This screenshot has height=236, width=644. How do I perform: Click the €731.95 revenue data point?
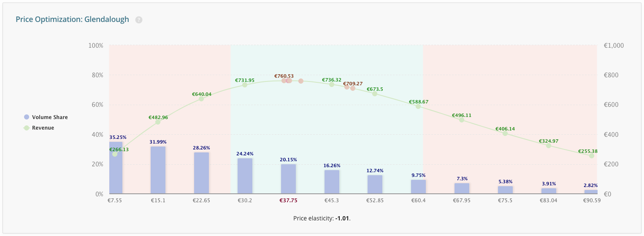tap(245, 85)
